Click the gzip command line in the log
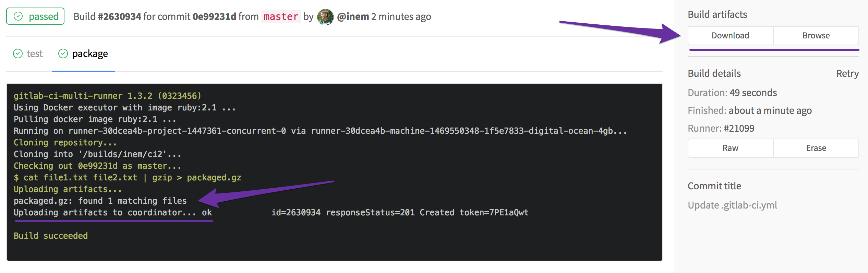 (x=128, y=178)
